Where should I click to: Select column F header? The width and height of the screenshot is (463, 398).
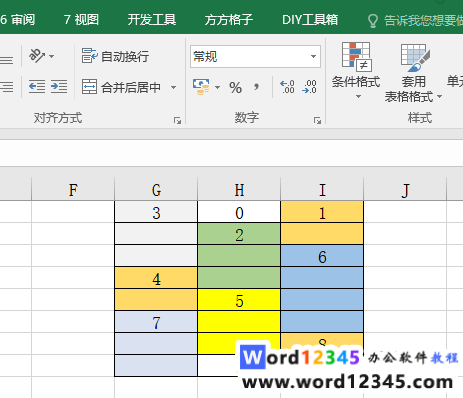click(73, 189)
